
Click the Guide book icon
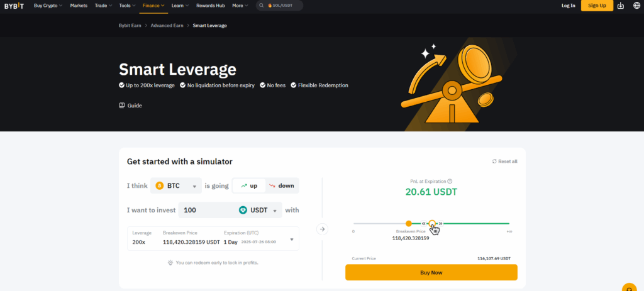point(121,106)
